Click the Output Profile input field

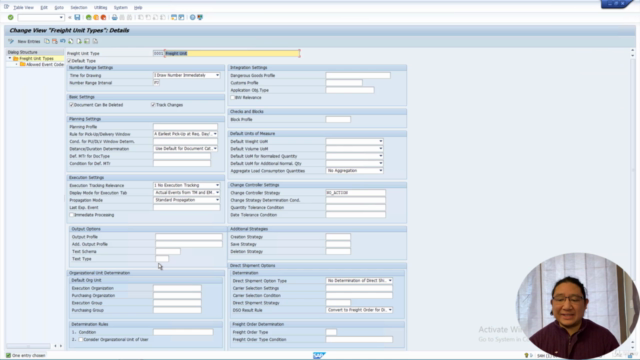click(x=189, y=237)
